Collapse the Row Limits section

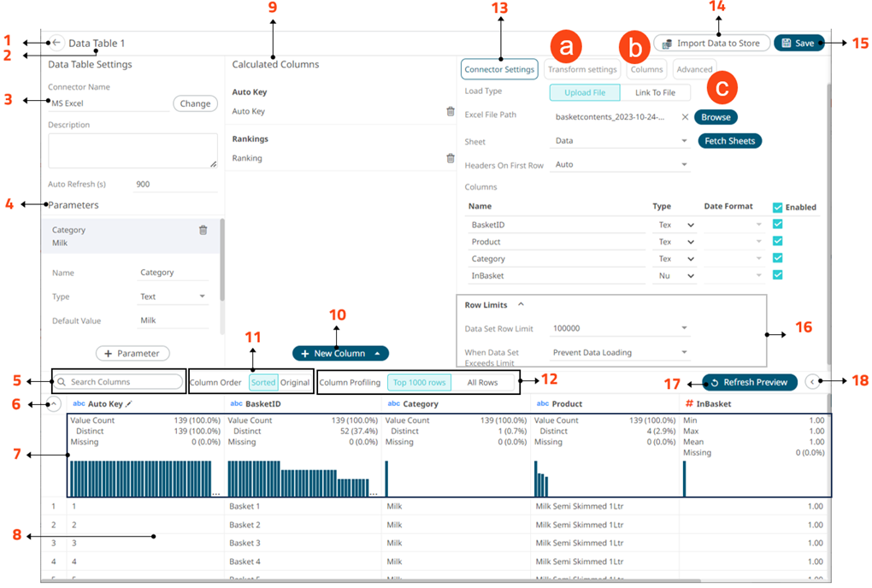pos(521,304)
